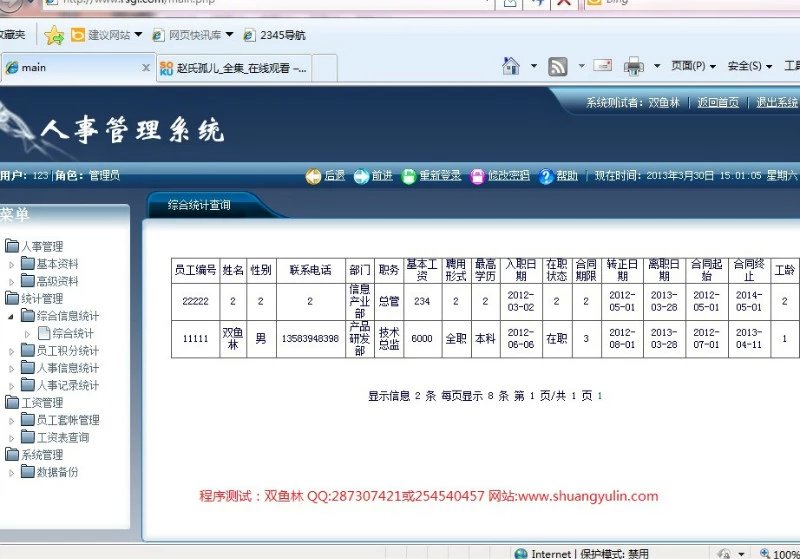Image resolution: width=800 pixels, height=559 pixels.
Task: Click the 返回首页 link
Action: [x=718, y=103]
